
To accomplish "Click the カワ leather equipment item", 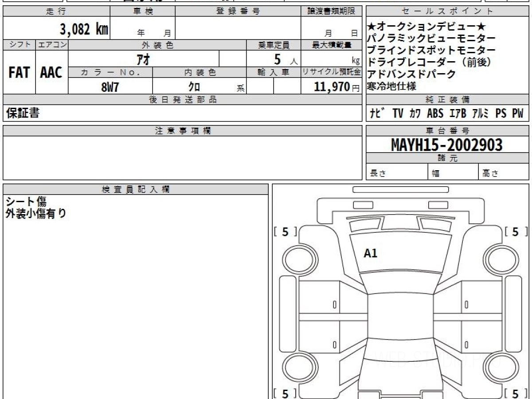I will pos(415,113).
